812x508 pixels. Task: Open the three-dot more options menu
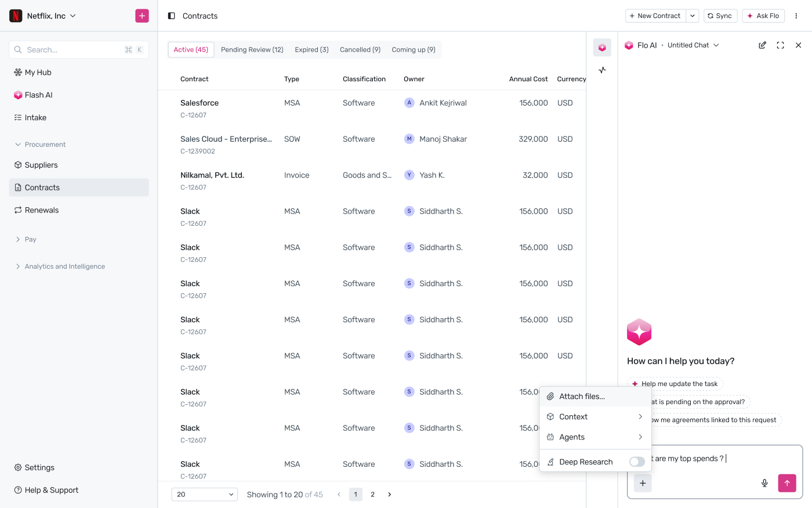click(796, 16)
